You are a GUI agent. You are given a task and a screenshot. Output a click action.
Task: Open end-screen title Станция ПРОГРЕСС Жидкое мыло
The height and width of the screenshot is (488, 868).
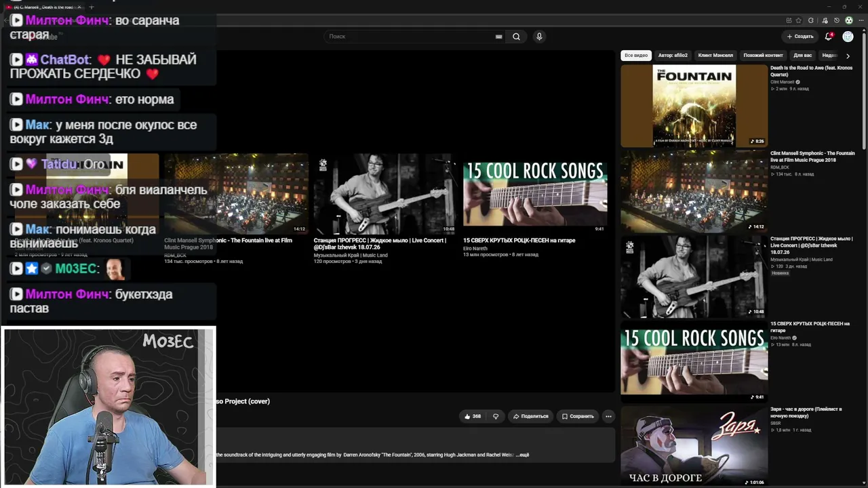point(380,243)
